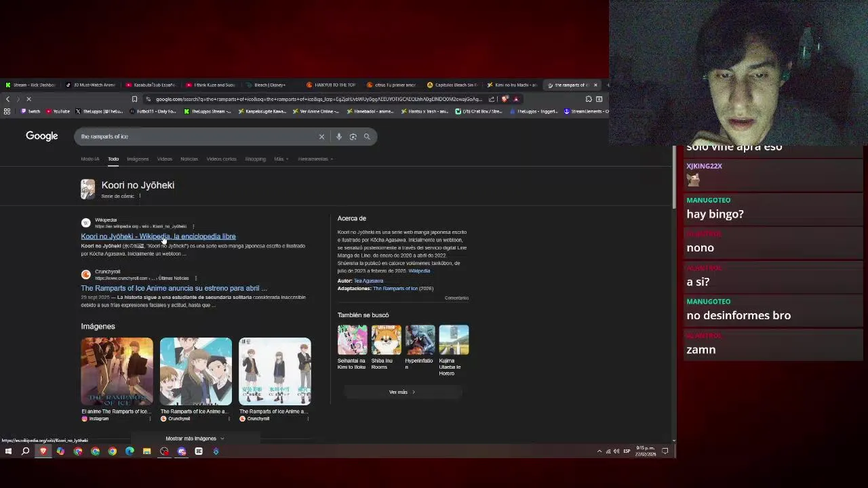The image size is (868, 488).
Task: Switch to Stream - Kick Dashboard tab
Action: (x=31, y=85)
